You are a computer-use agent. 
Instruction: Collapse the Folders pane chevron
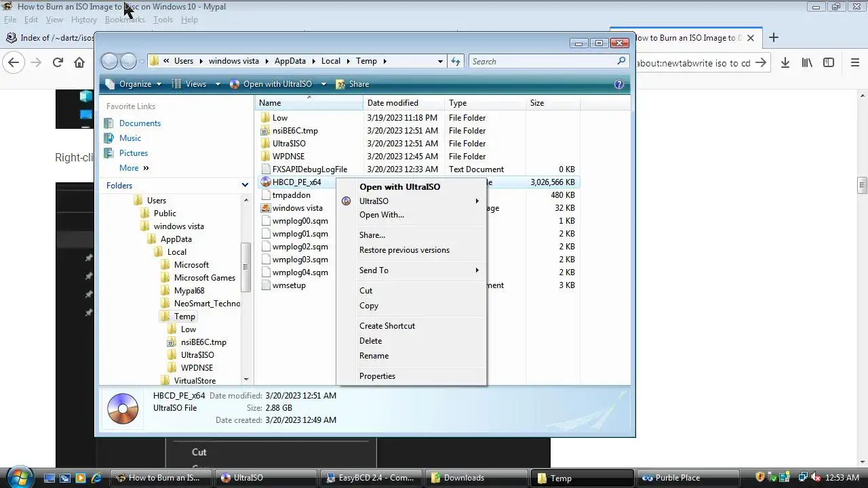(x=245, y=185)
